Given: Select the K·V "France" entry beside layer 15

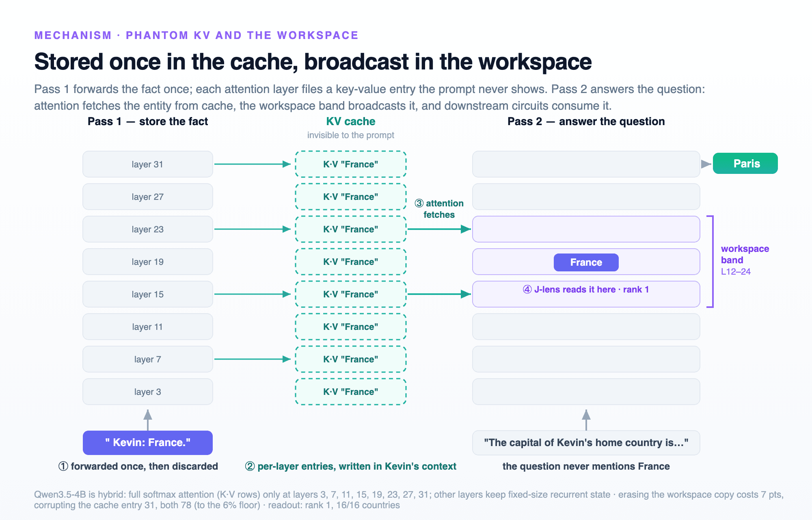Looking at the screenshot, I should point(351,294).
